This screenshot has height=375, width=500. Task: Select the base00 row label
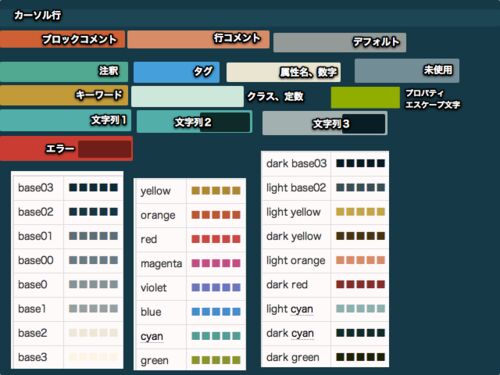click(x=36, y=260)
